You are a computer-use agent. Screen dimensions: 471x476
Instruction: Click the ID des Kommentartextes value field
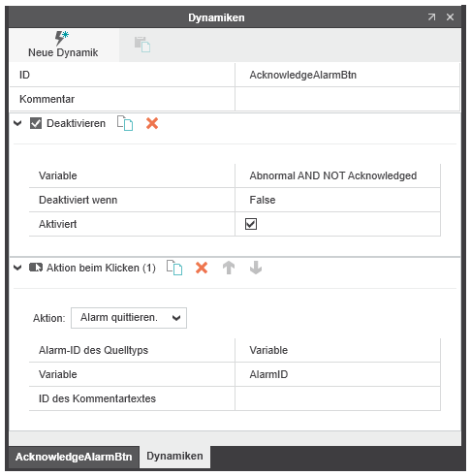click(x=337, y=398)
